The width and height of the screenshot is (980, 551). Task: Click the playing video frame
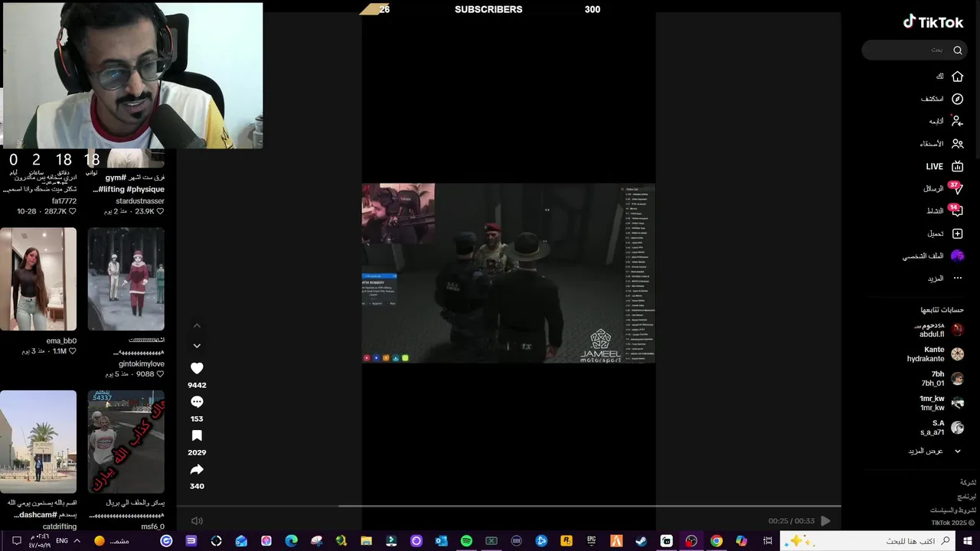pos(508,272)
